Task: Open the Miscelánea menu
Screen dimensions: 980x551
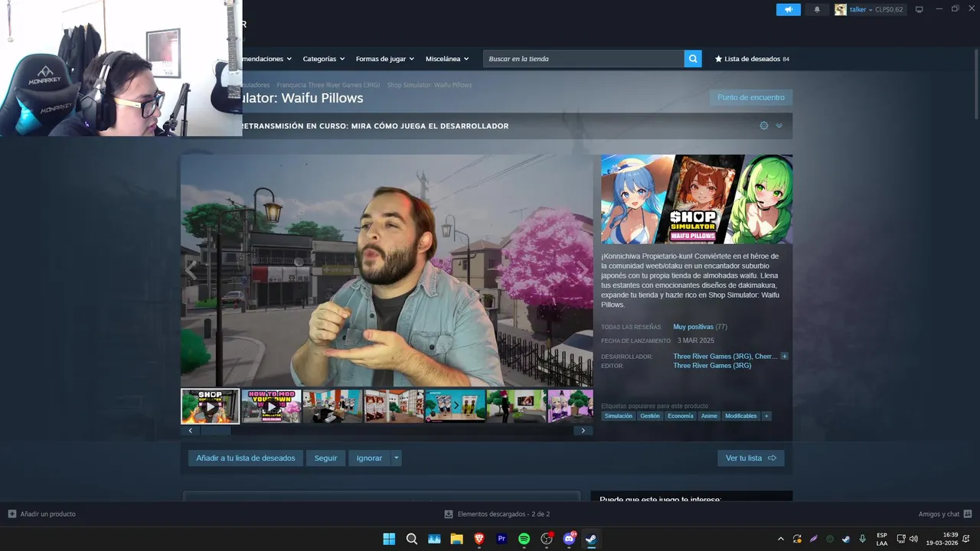Action: (x=447, y=59)
